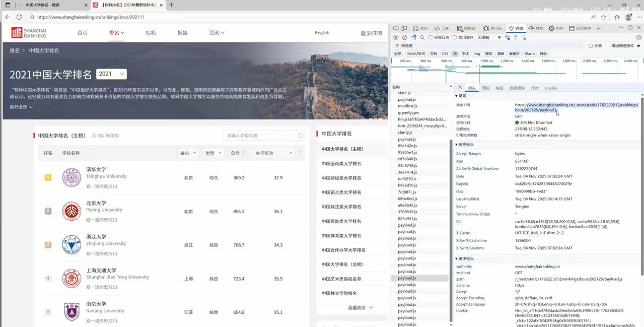Toggle the 反转 filter checkbox

click(591, 45)
